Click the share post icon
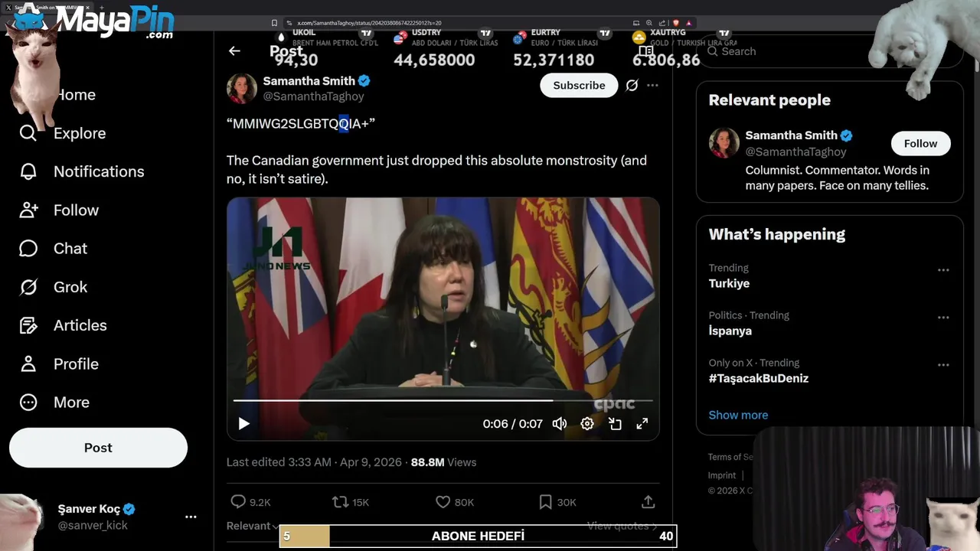Screen dimensions: 980x551 pyautogui.click(x=648, y=502)
